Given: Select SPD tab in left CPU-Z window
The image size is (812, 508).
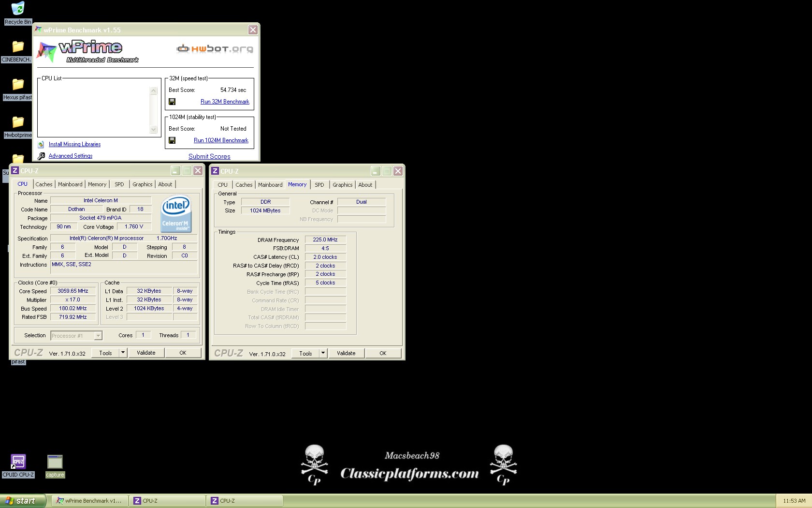Looking at the screenshot, I should coord(119,184).
